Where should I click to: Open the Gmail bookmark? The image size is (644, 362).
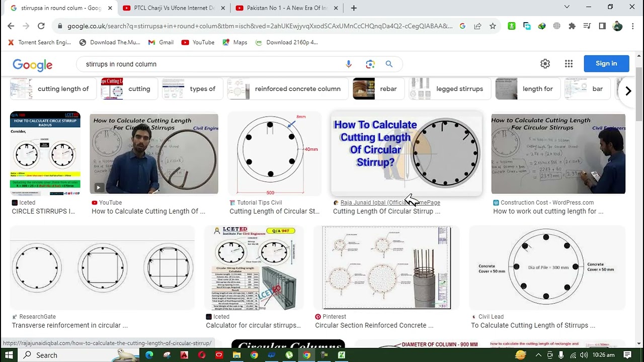click(x=161, y=42)
